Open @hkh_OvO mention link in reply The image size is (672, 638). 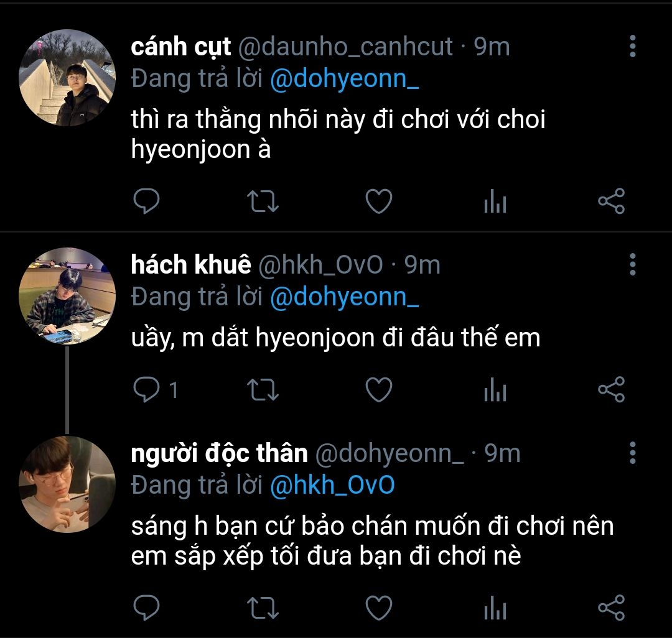(x=332, y=485)
